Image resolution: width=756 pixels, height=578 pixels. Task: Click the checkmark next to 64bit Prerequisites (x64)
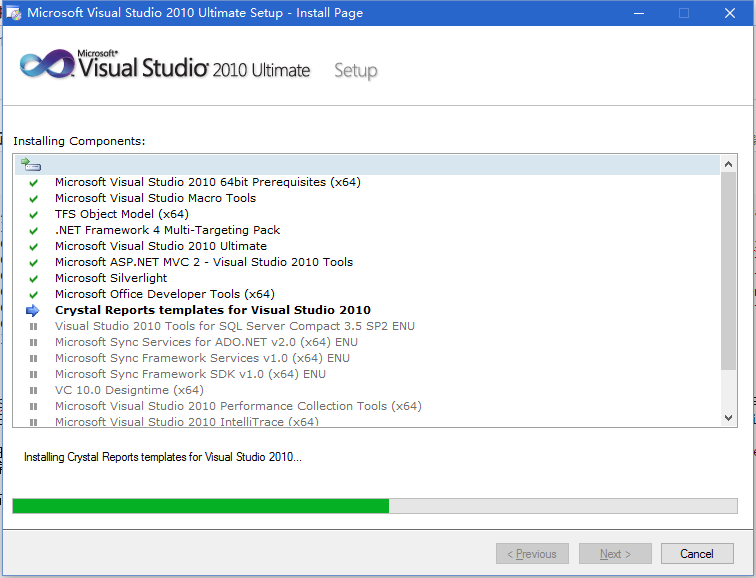(33, 183)
